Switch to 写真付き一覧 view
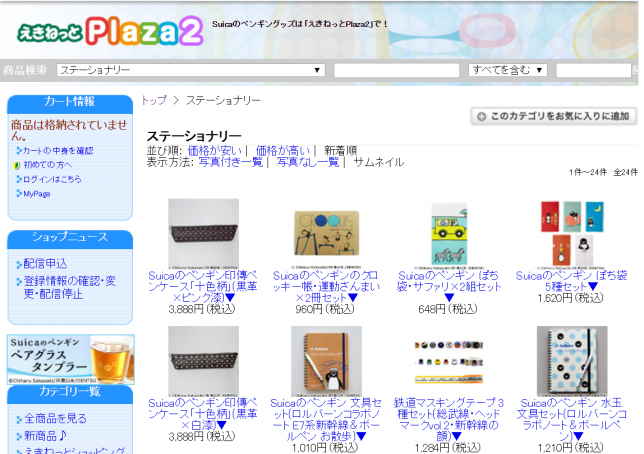Viewport: 644px width, 454px height. point(231,162)
